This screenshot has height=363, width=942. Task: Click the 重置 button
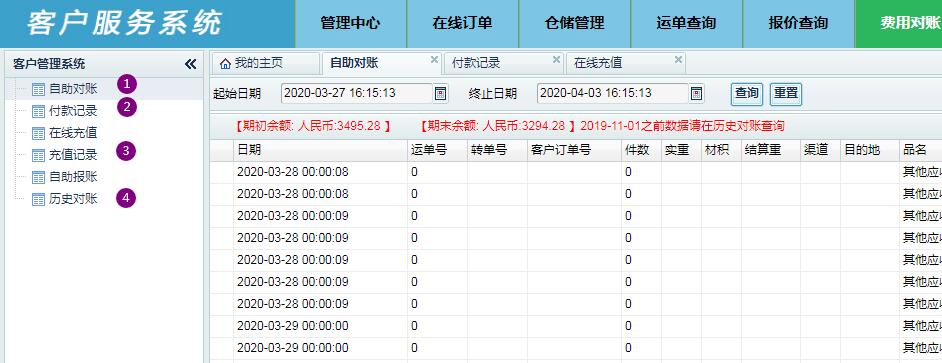pyautogui.click(x=786, y=94)
